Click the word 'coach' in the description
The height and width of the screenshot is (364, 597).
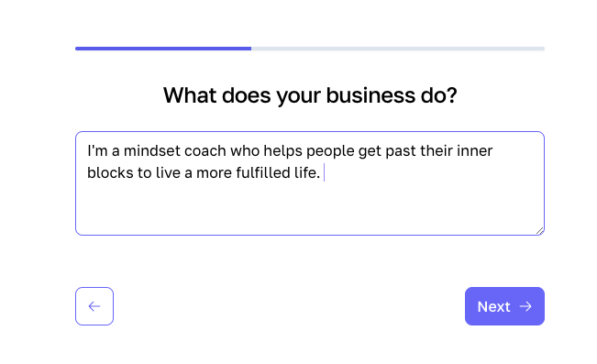pos(205,150)
